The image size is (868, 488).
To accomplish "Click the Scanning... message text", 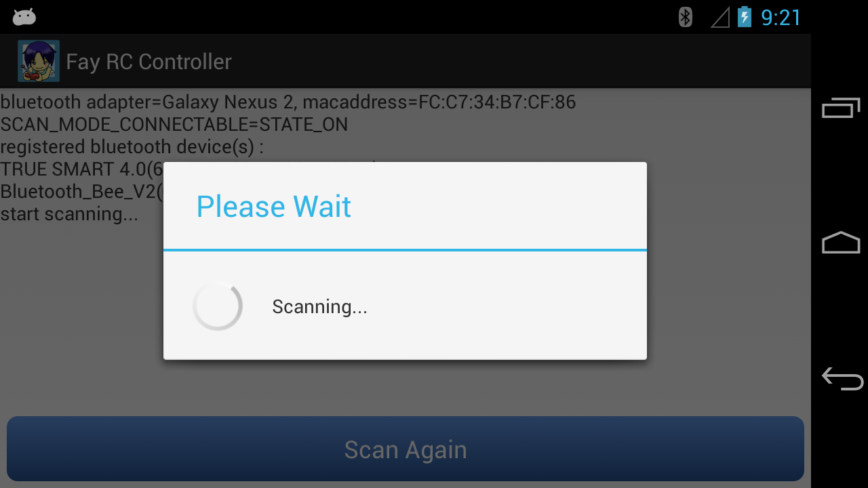I will pyautogui.click(x=319, y=307).
